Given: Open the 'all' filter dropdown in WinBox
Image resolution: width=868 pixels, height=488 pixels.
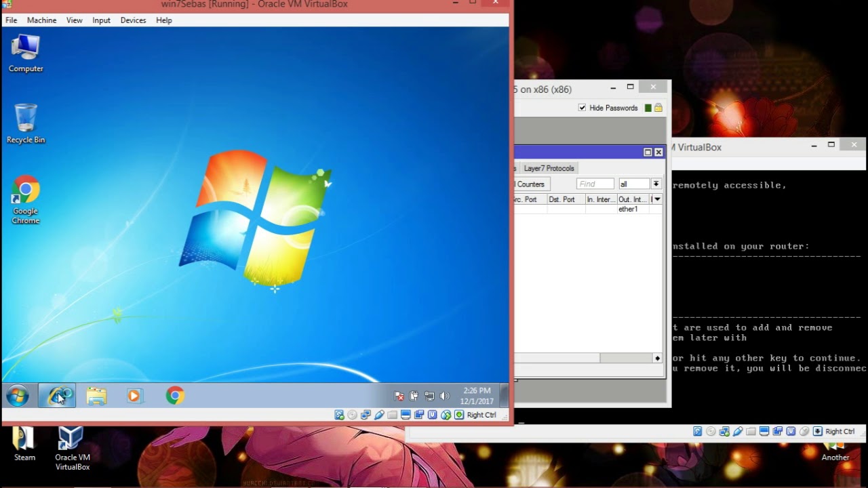Looking at the screenshot, I should [634, 184].
